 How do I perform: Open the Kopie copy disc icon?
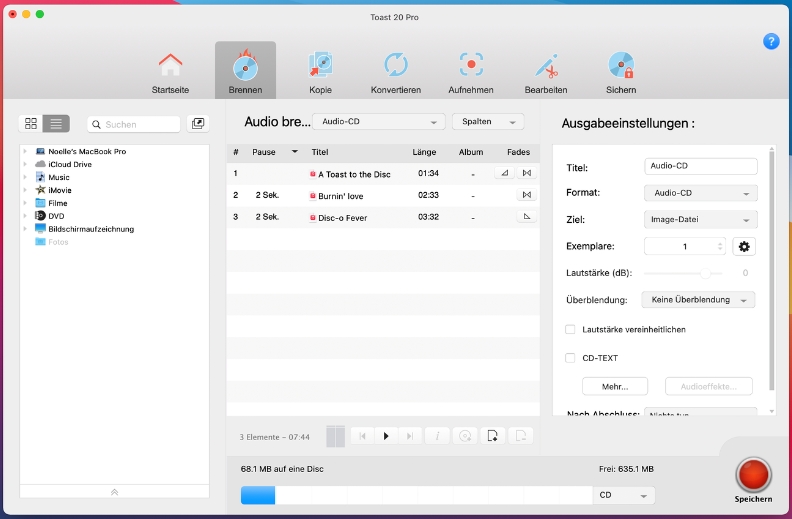[x=320, y=65]
